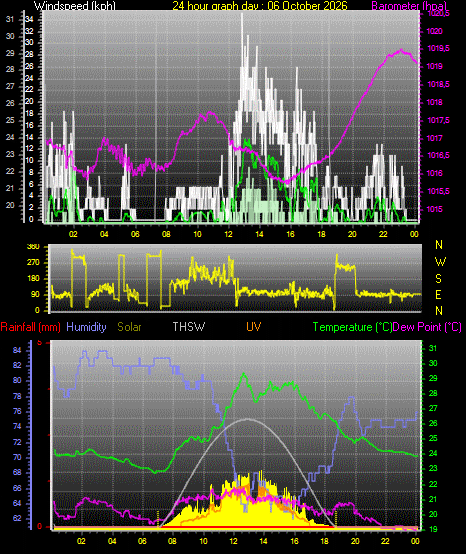
Task: Click the top of the grey solar maximum curve
Action: (247, 419)
